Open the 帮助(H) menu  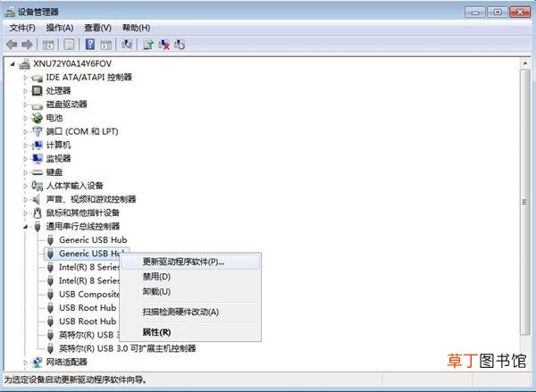point(136,28)
